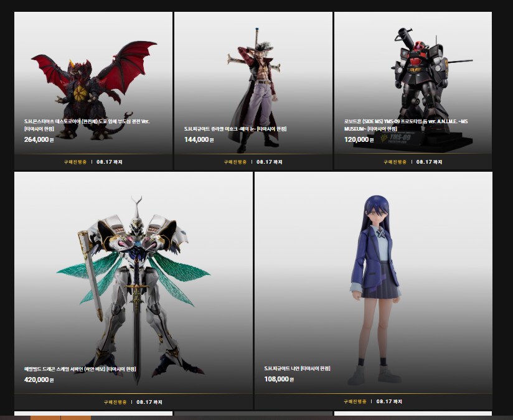Click the 08.17 deadline under the Nian figure
Screen dimensions: 513x420
389,402
